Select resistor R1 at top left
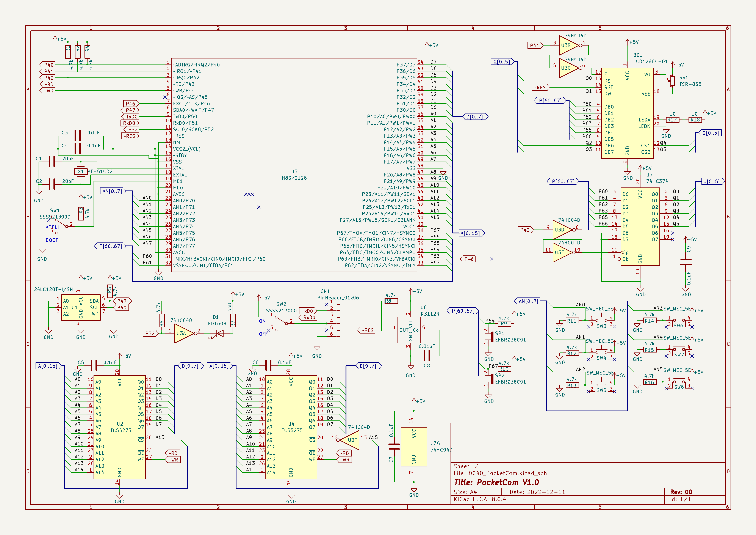 click(x=68, y=52)
